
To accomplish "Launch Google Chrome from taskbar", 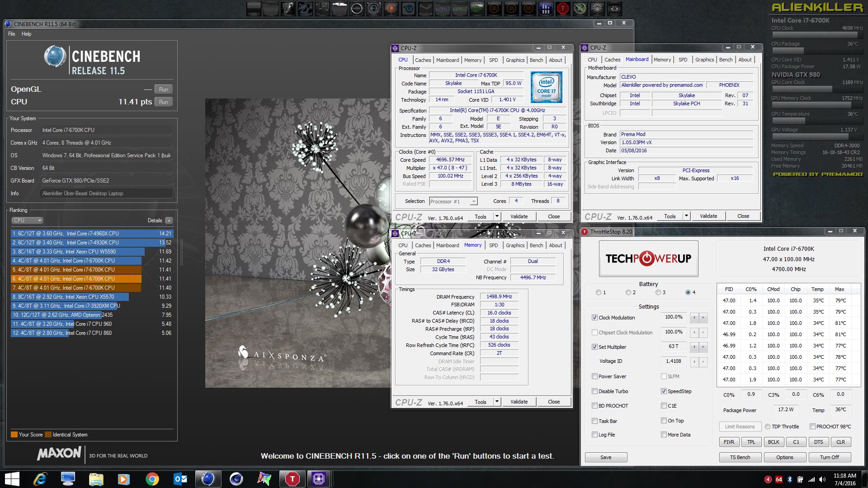I will tap(152, 479).
